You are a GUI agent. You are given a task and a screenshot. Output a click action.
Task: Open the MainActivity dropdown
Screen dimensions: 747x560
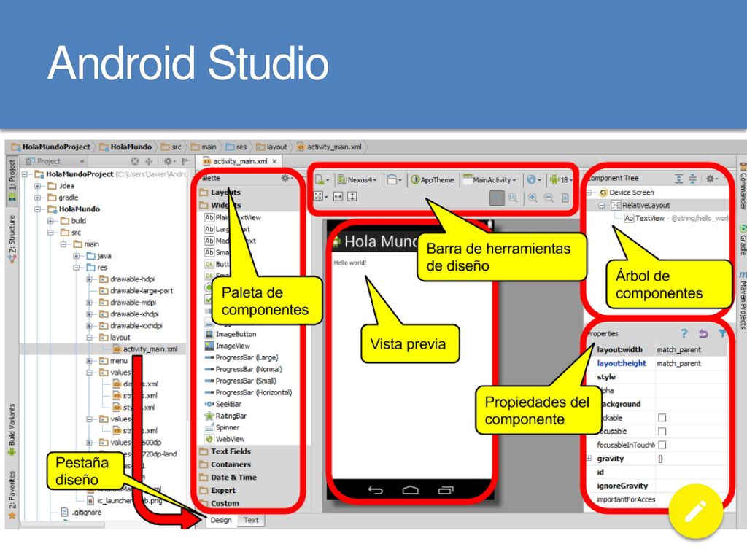[489, 180]
